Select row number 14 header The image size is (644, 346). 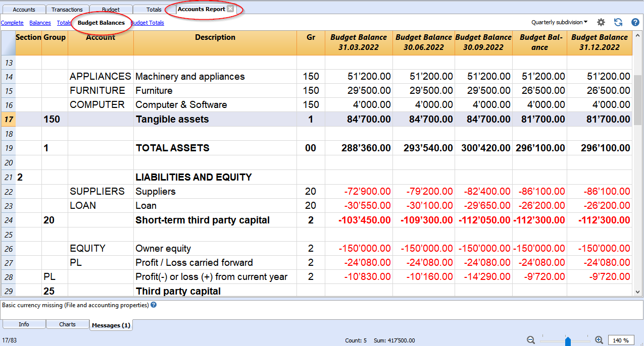(x=8, y=77)
